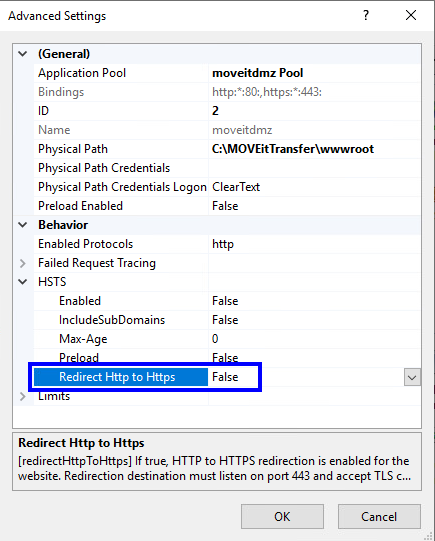Click the IncludeSubDomains False value

[x=225, y=320]
